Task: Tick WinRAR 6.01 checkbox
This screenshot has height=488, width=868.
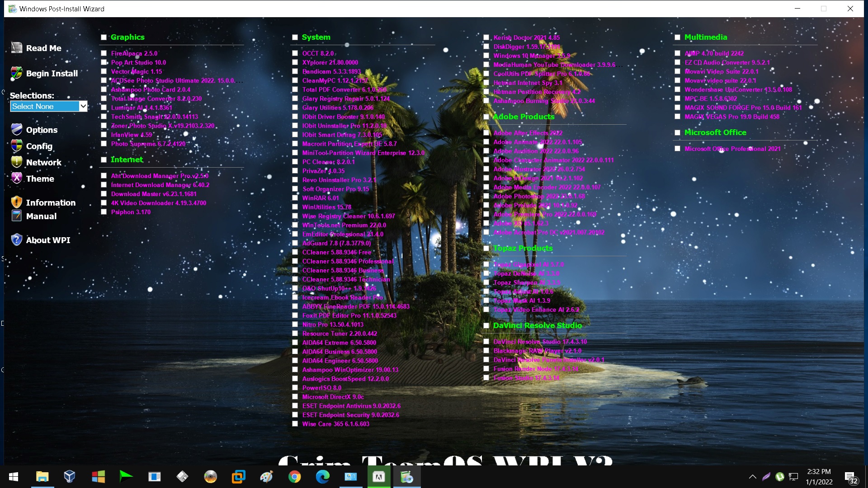Action: [295, 198]
